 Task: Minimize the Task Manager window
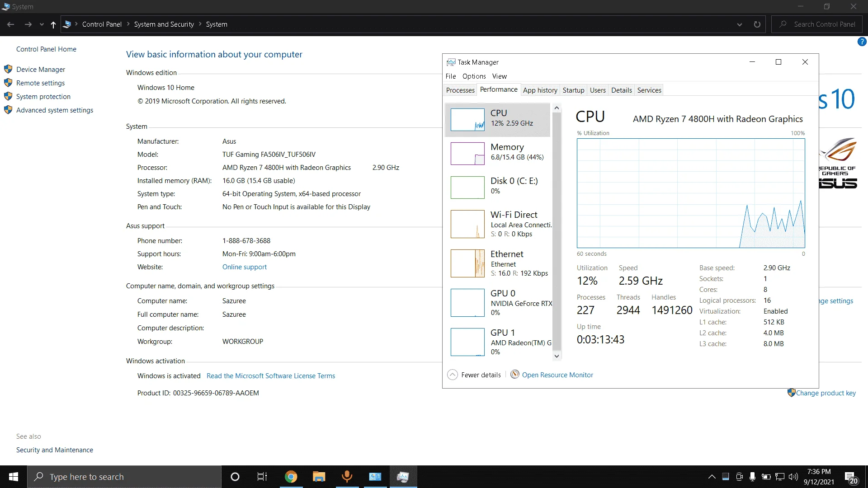point(752,62)
